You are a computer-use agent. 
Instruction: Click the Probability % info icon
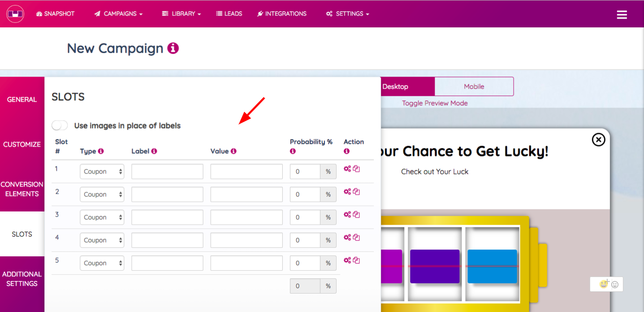coord(293,151)
